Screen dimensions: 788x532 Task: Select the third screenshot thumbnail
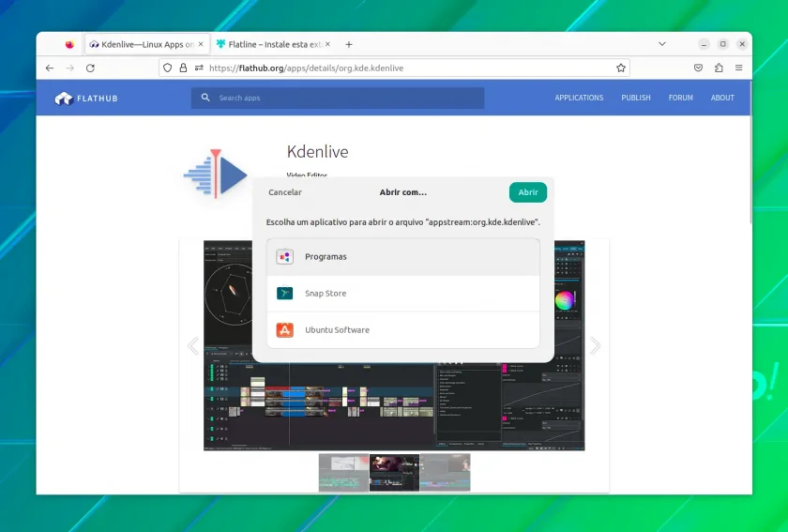point(446,472)
